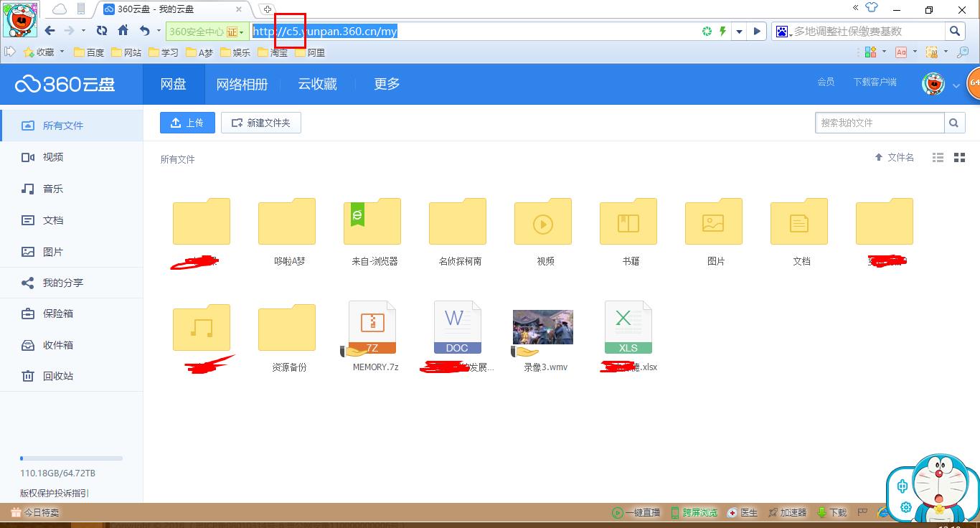Click the browser refresh icon
This screenshot has height=528, width=980.
coord(102,31)
